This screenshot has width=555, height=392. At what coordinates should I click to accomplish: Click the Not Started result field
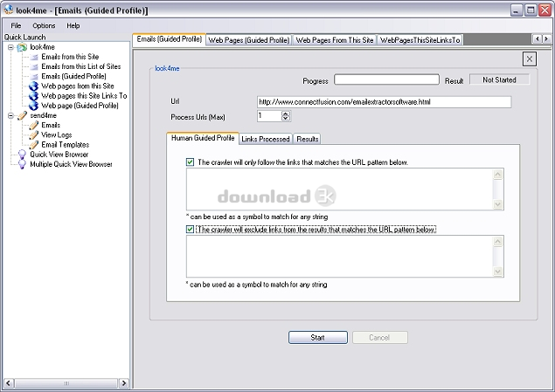(x=499, y=80)
